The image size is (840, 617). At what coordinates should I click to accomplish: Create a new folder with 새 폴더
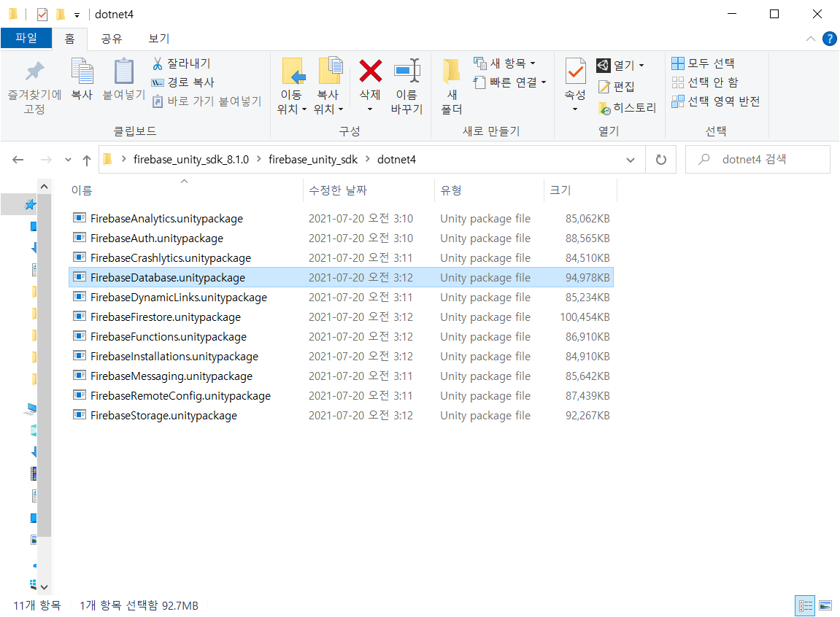452,85
